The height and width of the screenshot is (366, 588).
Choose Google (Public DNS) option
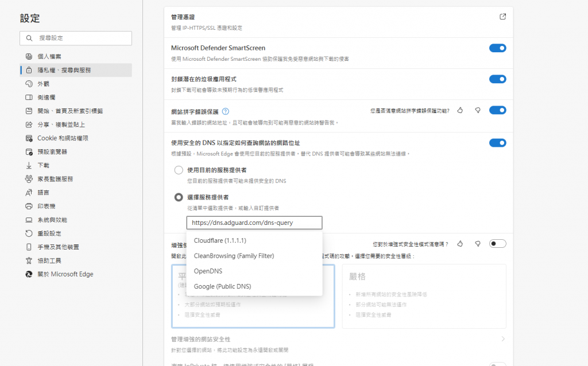point(254,287)
